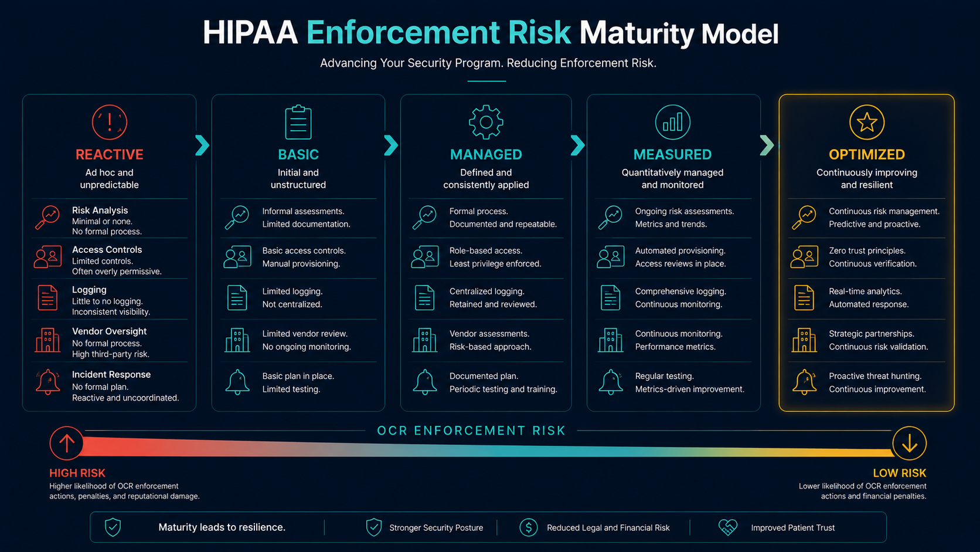Click the 'Improved Patient Trust' text
The image size is (980, 552).
pos(793,527)
